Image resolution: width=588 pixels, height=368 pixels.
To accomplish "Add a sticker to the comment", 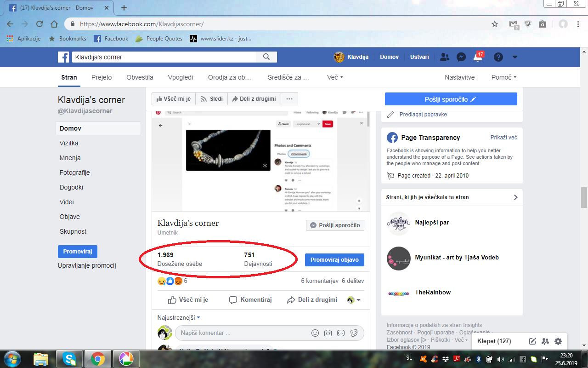I will (x=354, y=333).
